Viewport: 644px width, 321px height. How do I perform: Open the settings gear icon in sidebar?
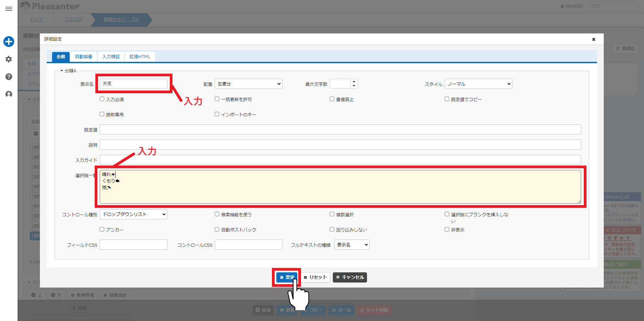(9, 59)
